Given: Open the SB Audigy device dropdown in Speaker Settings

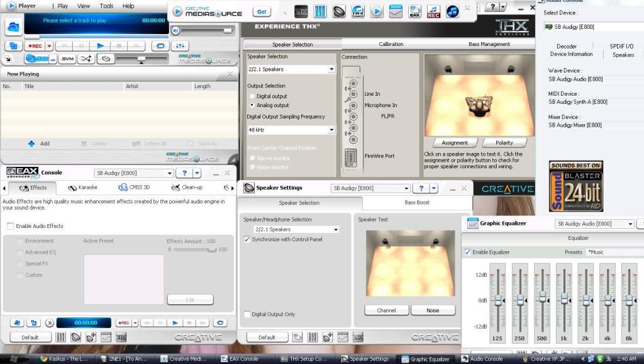Looking at the screenshot, I should click(370, 188).
